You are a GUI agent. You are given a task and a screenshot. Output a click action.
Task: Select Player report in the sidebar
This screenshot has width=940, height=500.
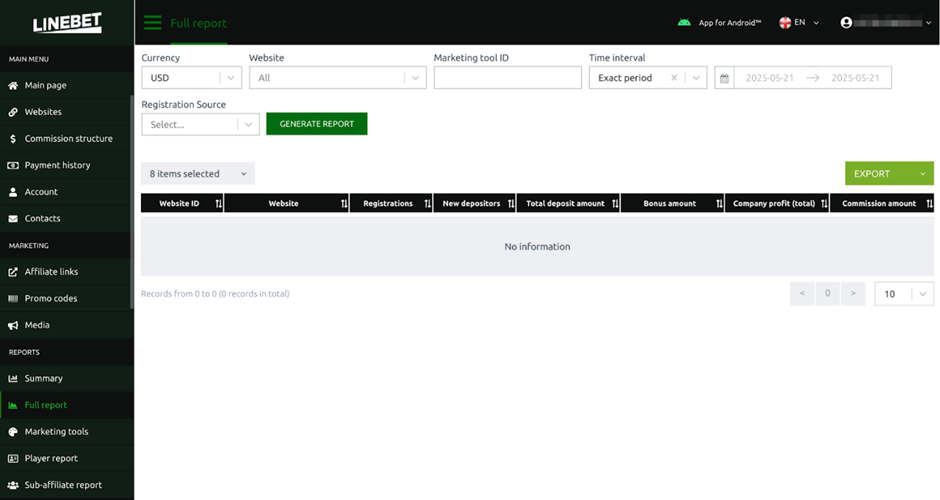pyautogui.click(x=67, y=459)
